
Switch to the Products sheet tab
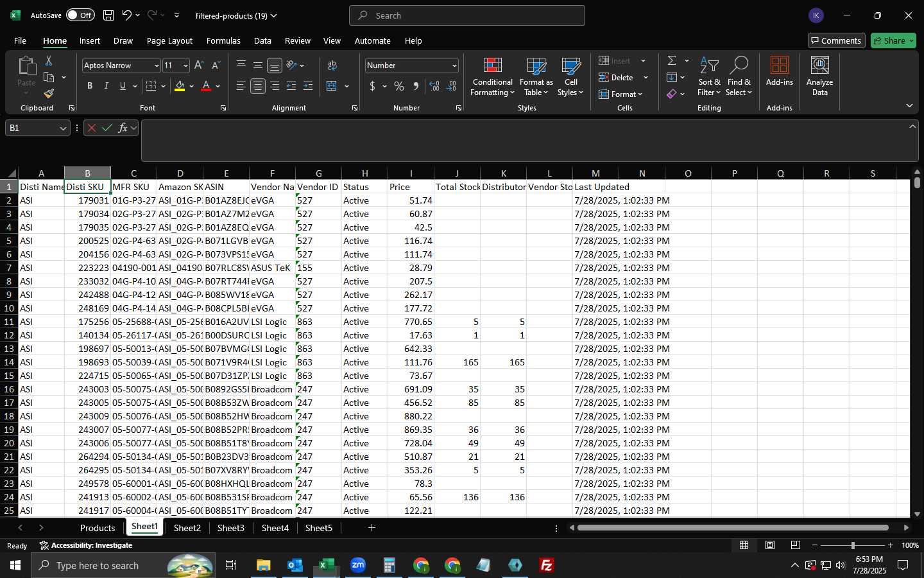point(98,528)
